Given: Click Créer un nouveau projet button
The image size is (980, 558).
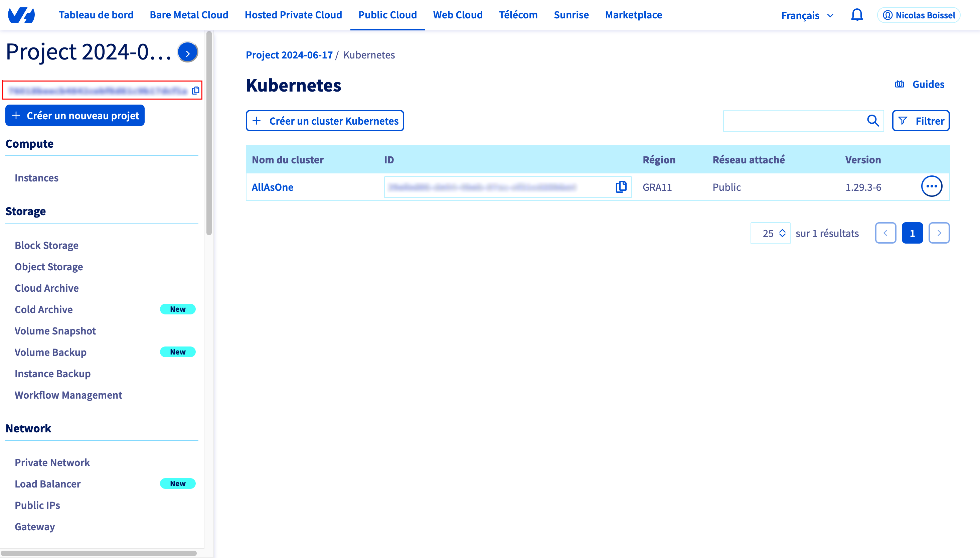Looking at the screenshot, I should tap(75, 116).
